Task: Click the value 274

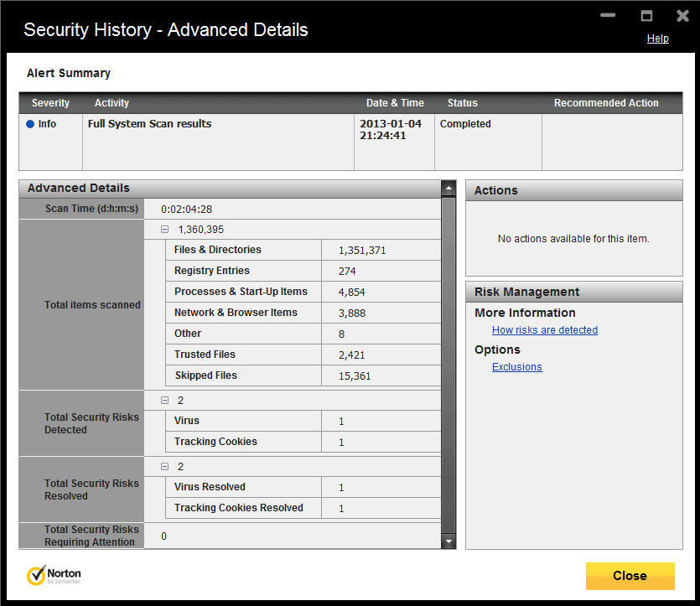Action: [347, 272]
